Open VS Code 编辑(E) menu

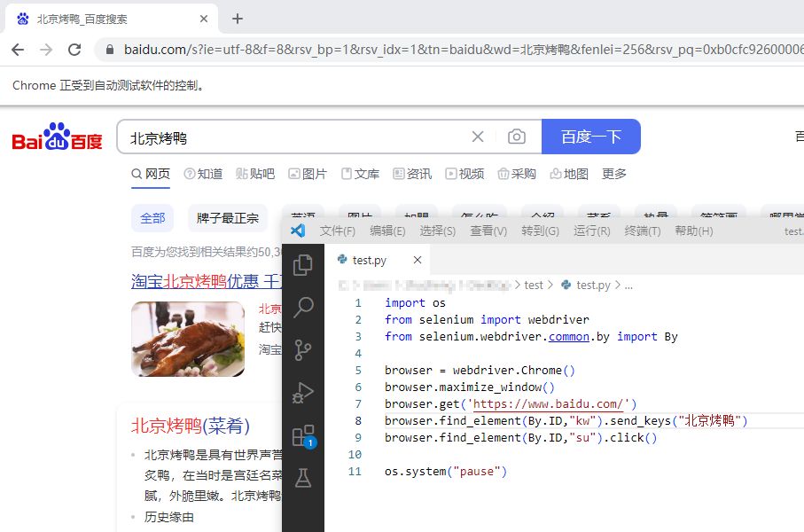(x=387, y=231)
